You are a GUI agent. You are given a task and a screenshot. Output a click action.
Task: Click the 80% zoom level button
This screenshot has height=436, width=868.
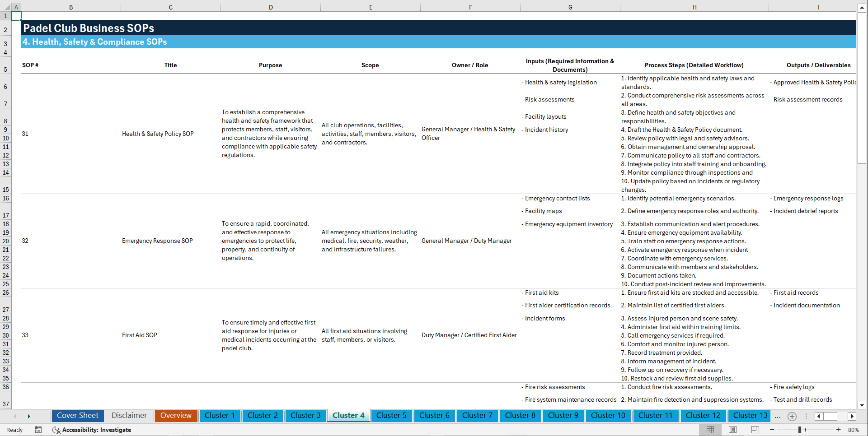coord(854,430)
